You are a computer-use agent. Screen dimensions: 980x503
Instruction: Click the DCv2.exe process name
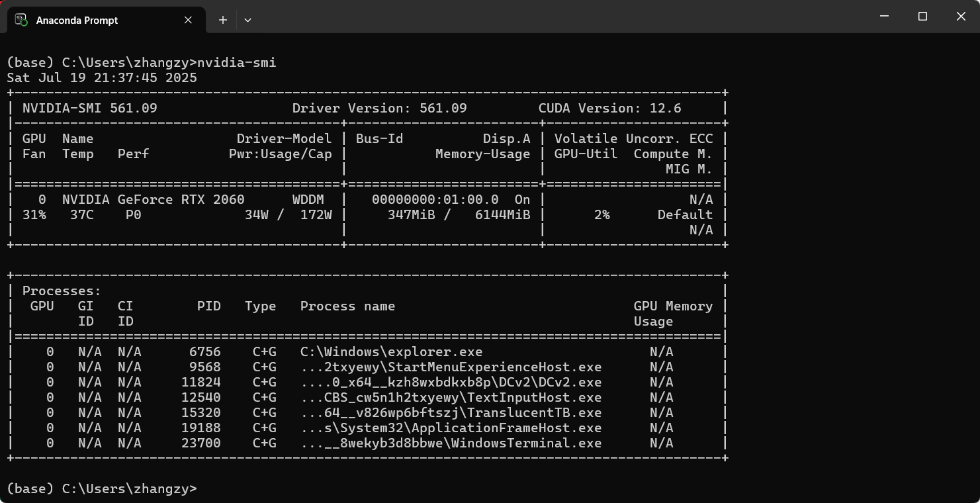point(451,382)
